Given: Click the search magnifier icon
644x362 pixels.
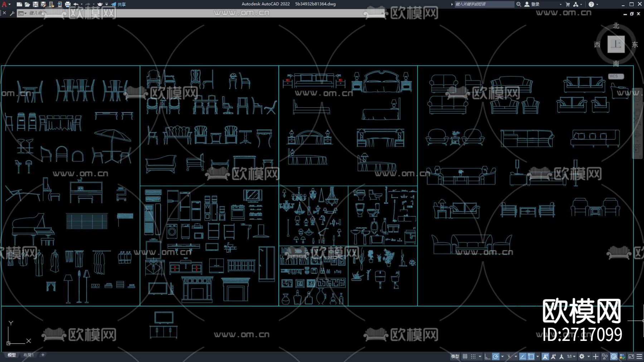Looking at the screenshot, I should [x=518, y=4].
